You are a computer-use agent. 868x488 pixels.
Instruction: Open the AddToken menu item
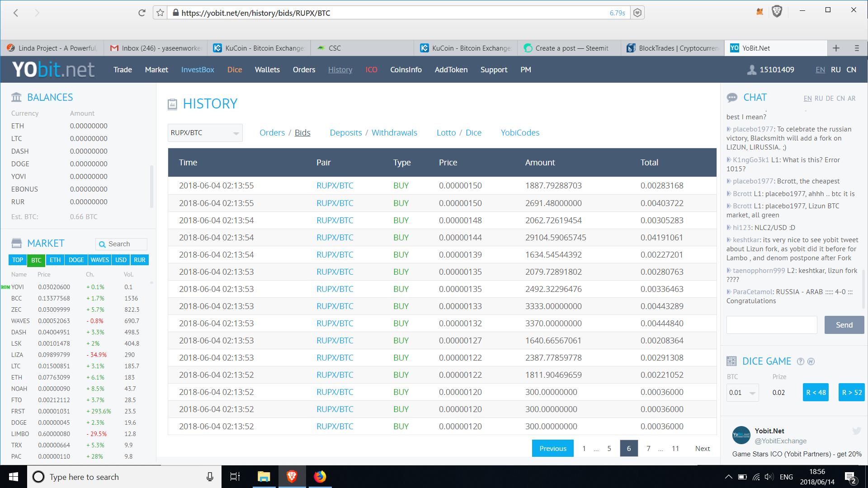pyautogui.click(x=451, y=70)
